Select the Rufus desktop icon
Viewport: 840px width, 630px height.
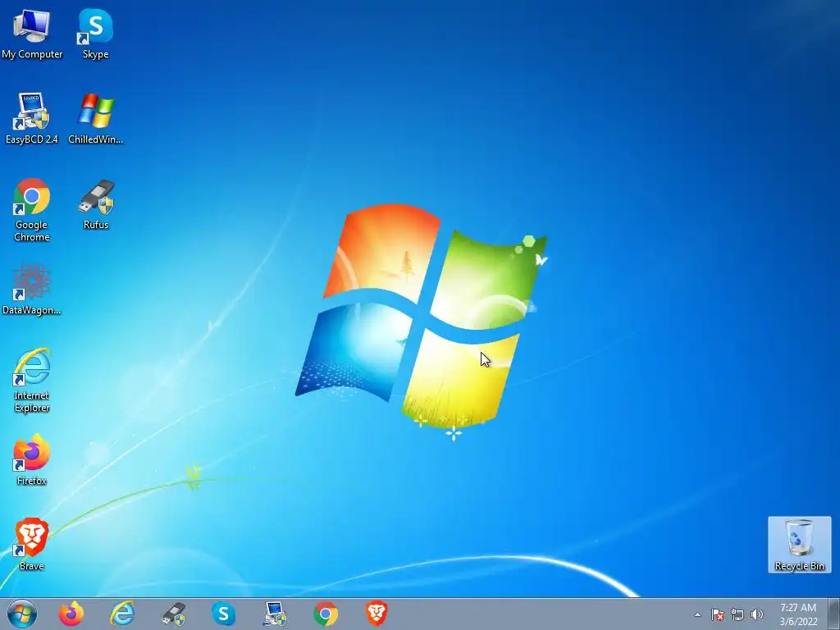(96, 204)
